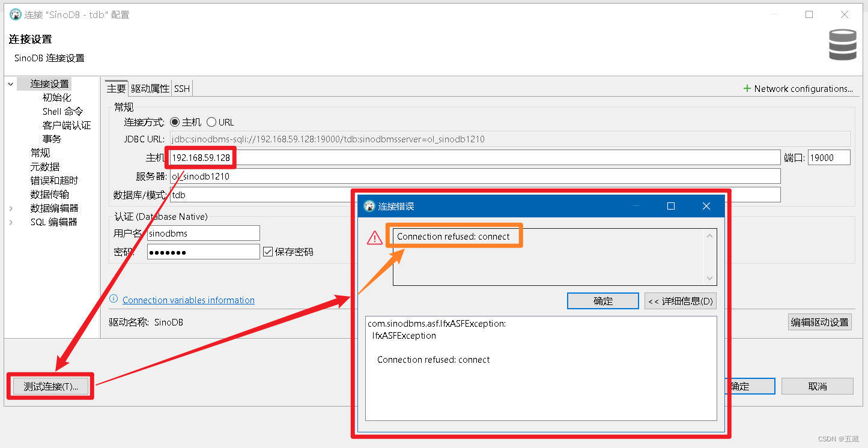Click the scrollbar down arrow in the error message box
The height and width of the screenshot is (448, 868).
pos(710,278)
